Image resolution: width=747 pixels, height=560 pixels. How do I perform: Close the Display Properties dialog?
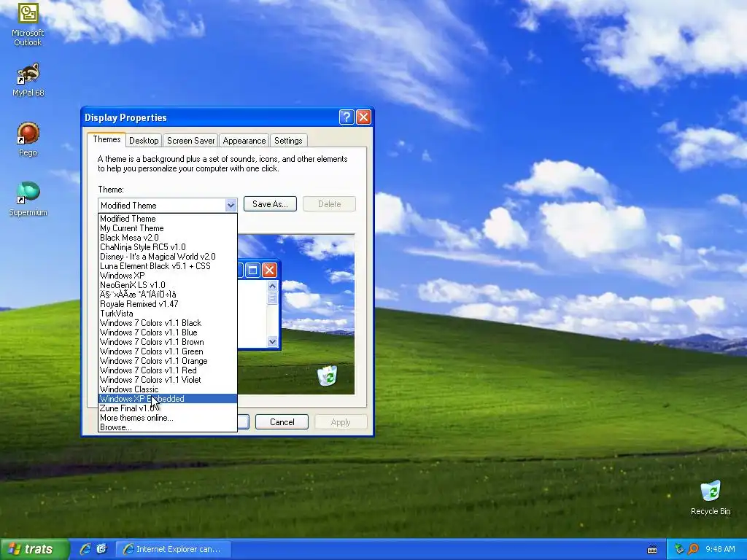(363, 117)
